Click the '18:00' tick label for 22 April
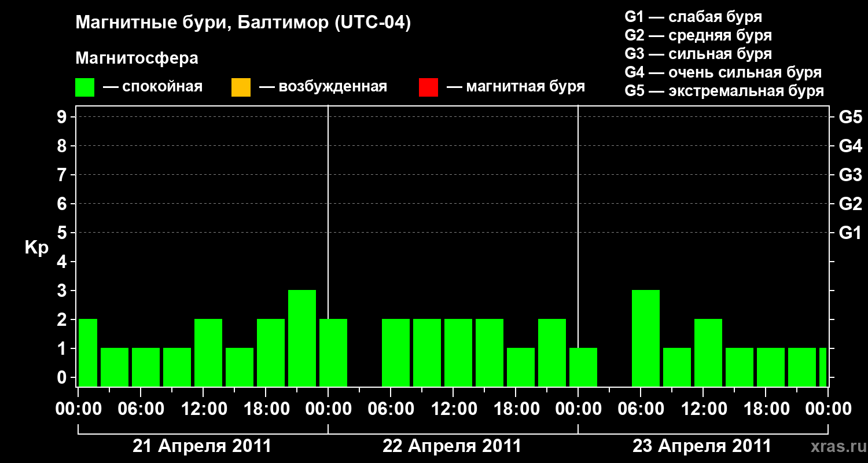This screenshot has width=868, height=463. 516,409
